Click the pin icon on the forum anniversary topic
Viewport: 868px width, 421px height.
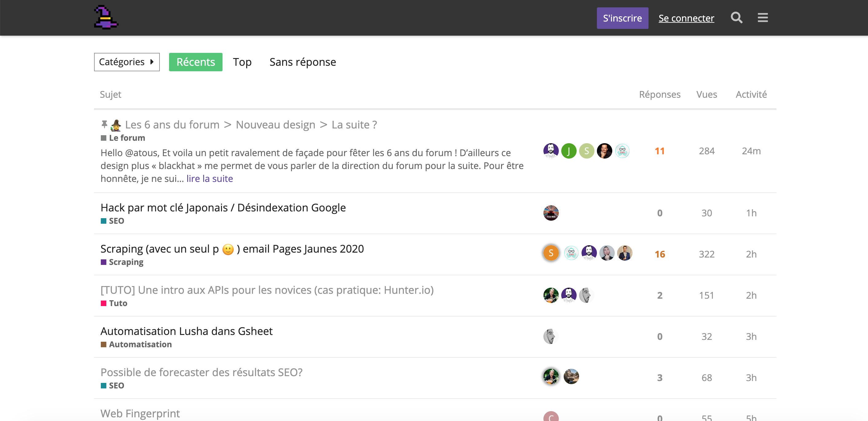[x=104, y=125]
